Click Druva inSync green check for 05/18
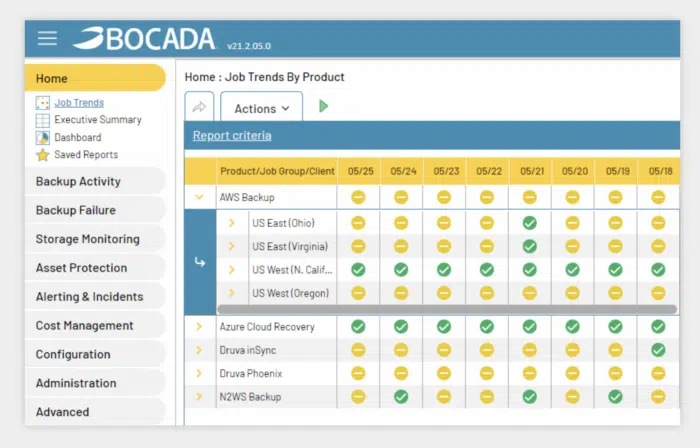700x448 pixels. click(x=658, y=350)
